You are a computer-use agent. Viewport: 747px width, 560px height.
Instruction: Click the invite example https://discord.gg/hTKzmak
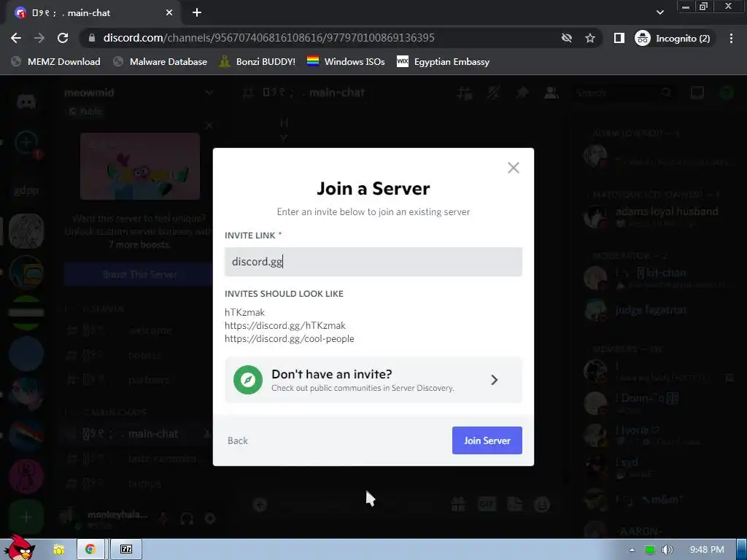coord(285,325)
